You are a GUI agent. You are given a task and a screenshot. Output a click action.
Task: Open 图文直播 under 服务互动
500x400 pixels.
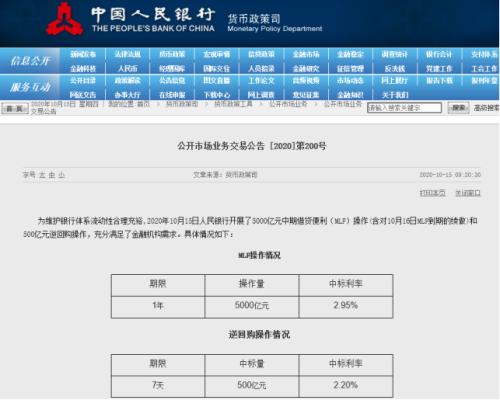pyautogui.click(x=217, y=81)
